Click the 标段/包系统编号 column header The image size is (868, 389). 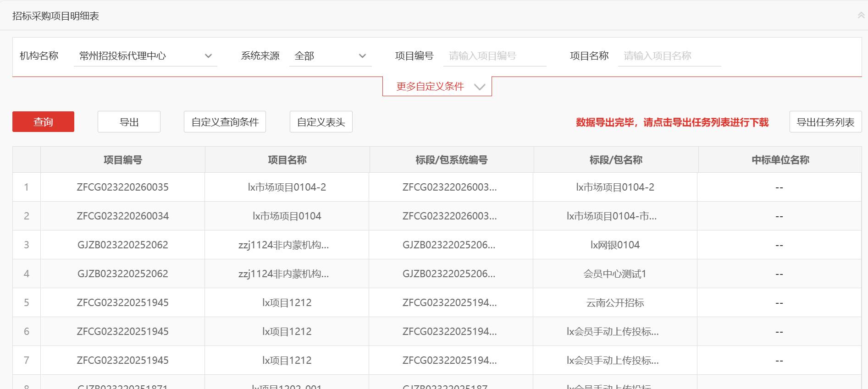tap(451, 160)
